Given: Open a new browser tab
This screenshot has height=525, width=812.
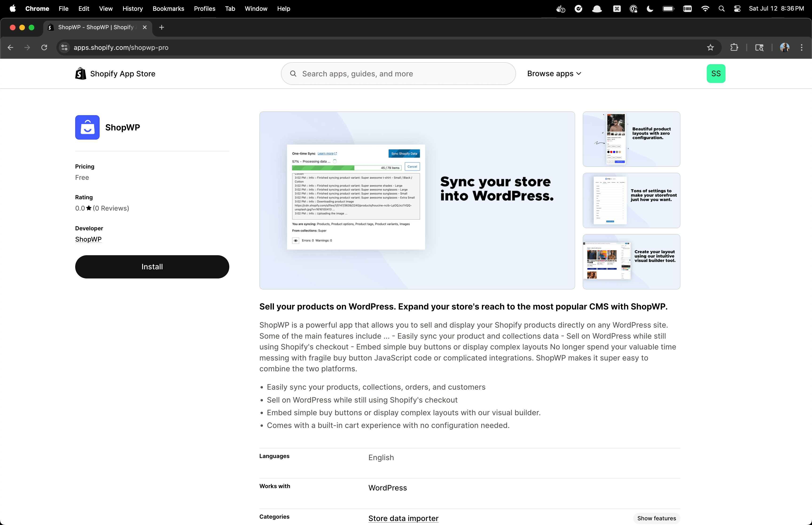Looking at the screenshot, I should (161, 27).
